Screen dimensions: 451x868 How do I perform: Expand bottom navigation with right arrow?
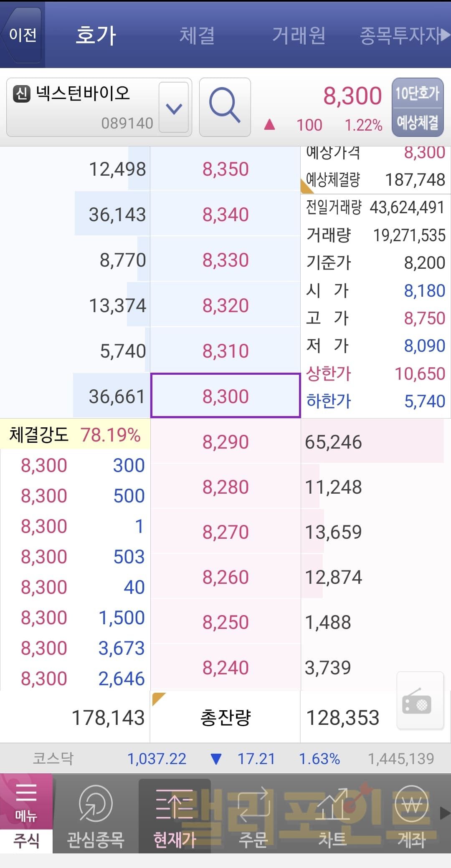pos(445,813)
